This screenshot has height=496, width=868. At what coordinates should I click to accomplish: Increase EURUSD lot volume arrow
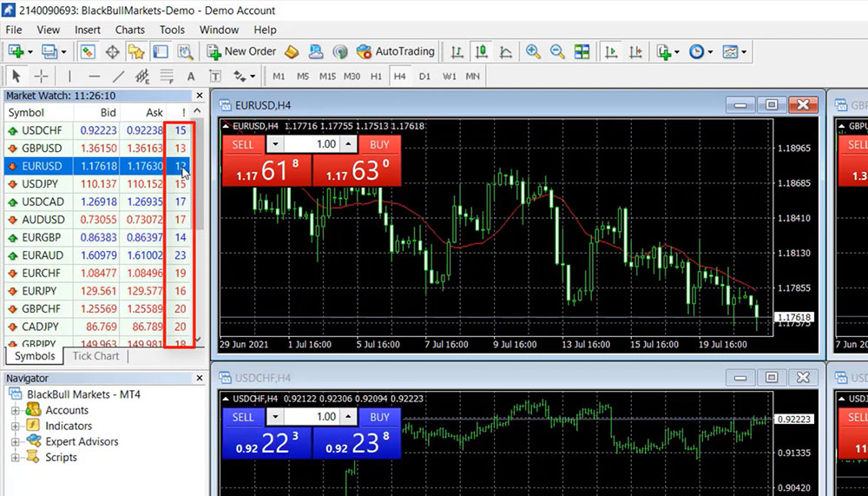(x=348, y=145)
